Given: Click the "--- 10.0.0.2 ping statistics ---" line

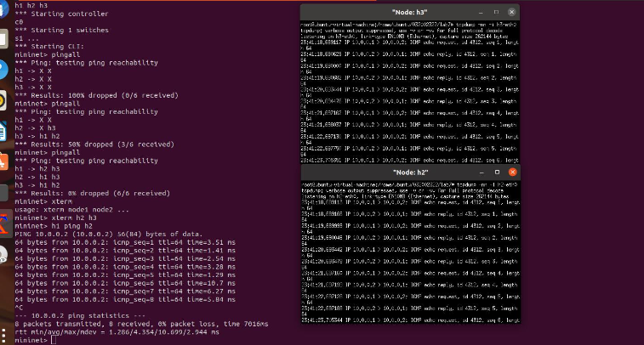Looking at the screenshot, I should [x=80, y=316].
